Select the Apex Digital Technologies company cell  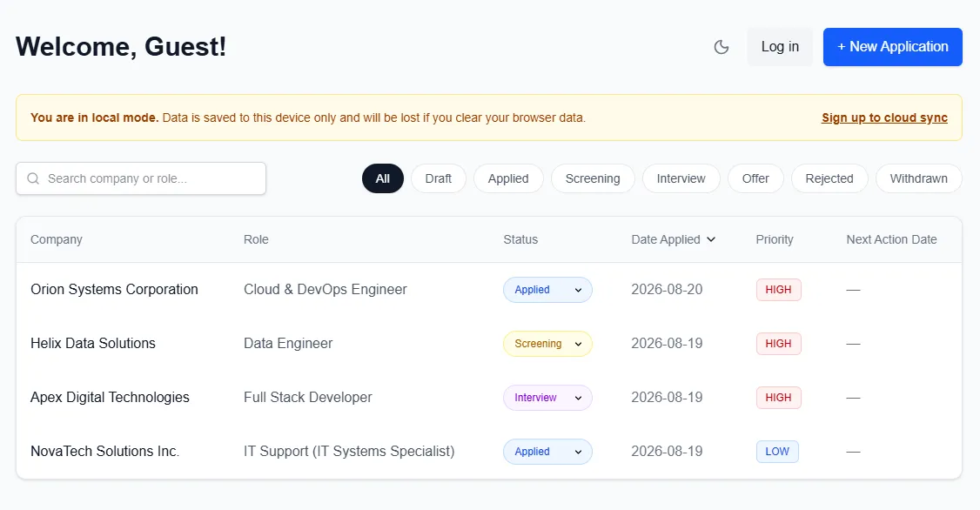coord(110,397)
